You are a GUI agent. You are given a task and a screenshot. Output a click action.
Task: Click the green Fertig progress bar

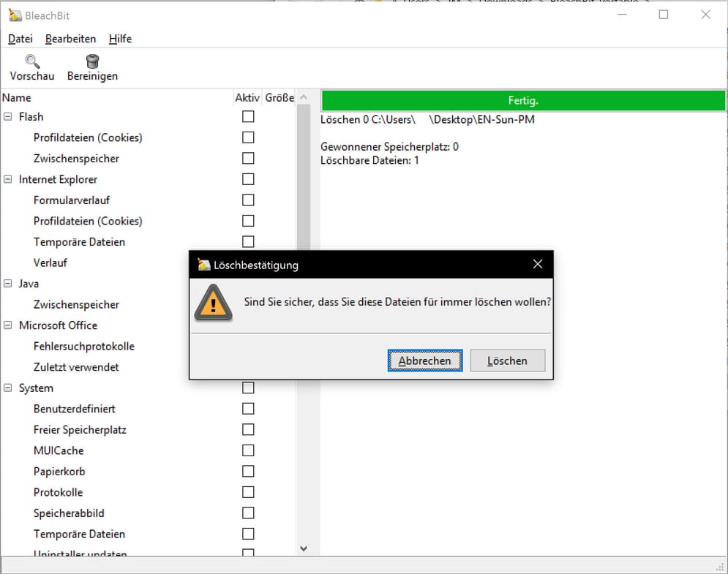[523, 100]
